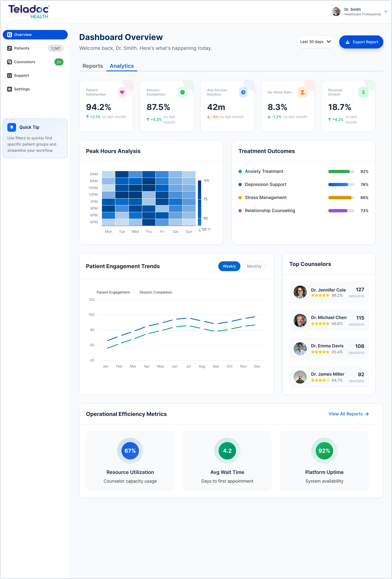Open View All Reports link

(x=348, y=414)
